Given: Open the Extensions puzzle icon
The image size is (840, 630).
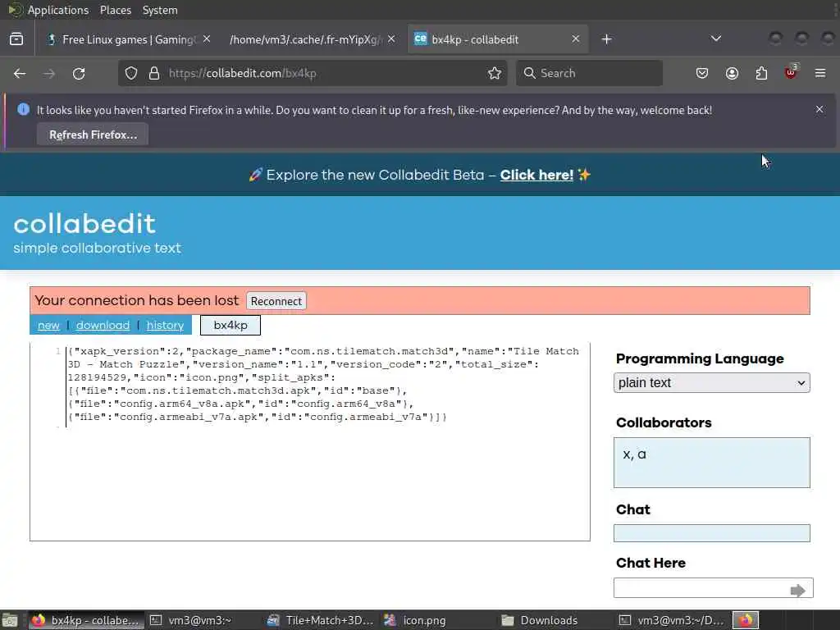Looking at the screenshot, I should click(761, 73).
